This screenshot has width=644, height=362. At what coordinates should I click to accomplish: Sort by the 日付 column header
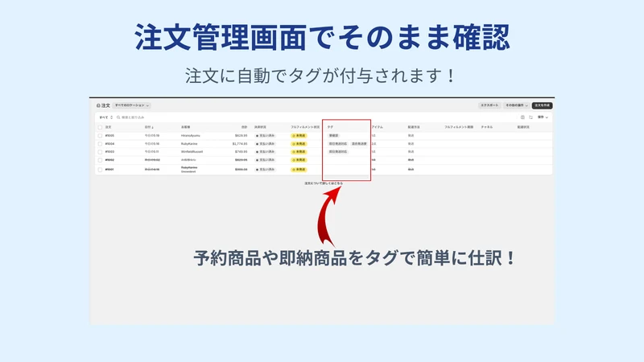click(x=149, y=127)
